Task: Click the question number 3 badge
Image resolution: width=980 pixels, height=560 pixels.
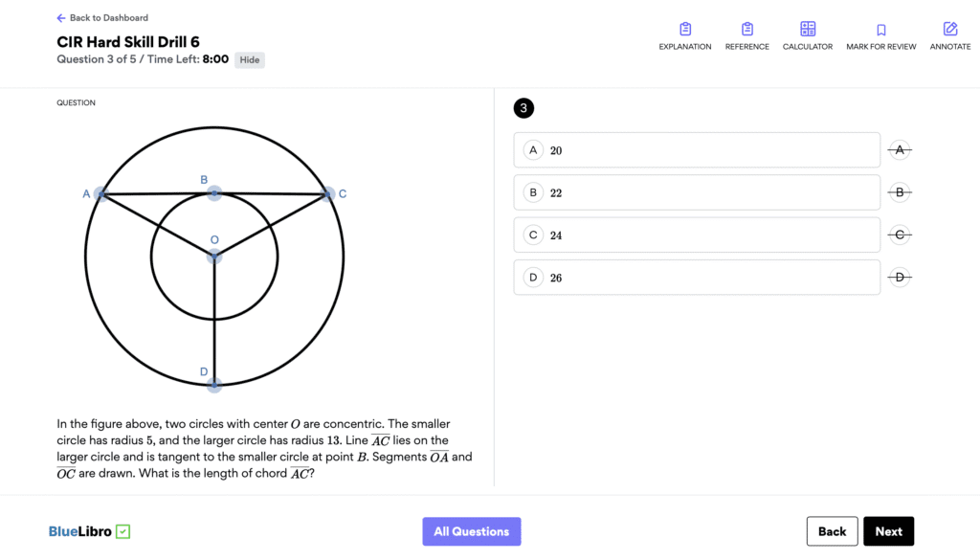Action: (x=523, y=108)
